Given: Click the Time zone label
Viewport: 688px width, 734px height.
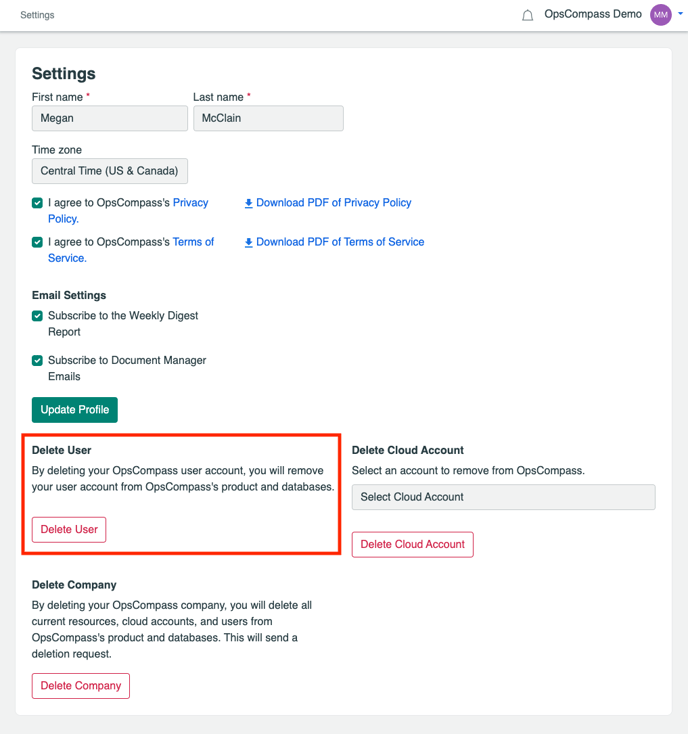Looking at the screenshot, I should pos(57,150).
